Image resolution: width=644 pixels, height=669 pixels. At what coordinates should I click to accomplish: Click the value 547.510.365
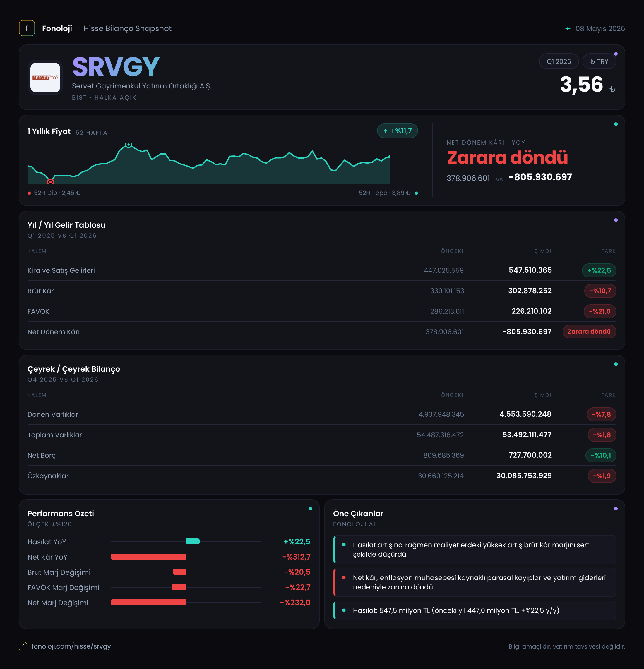pos(530,270)
